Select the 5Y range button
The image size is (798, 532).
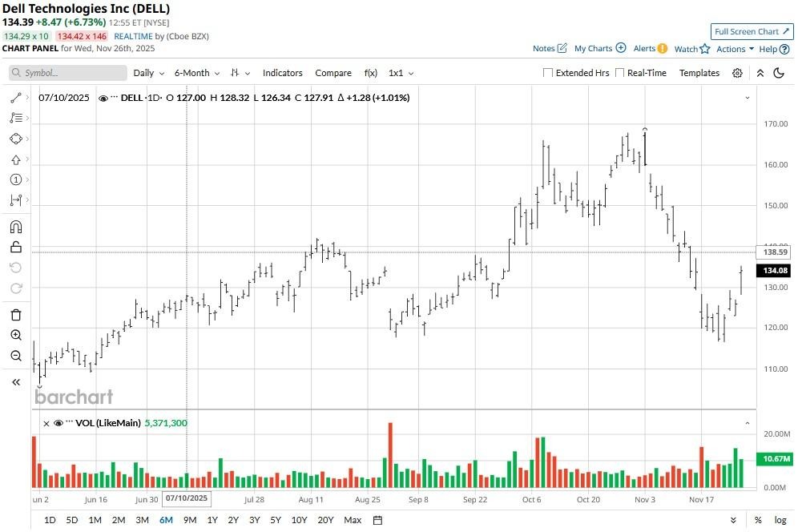276,520
